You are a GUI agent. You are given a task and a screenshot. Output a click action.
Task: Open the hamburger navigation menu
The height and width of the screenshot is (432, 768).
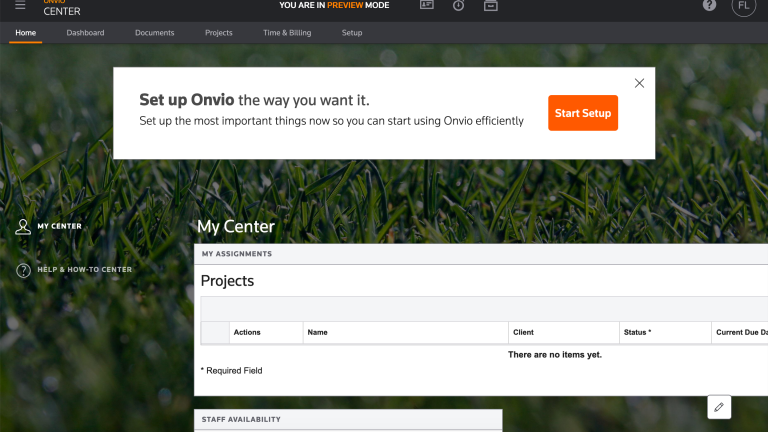(20, 6)
